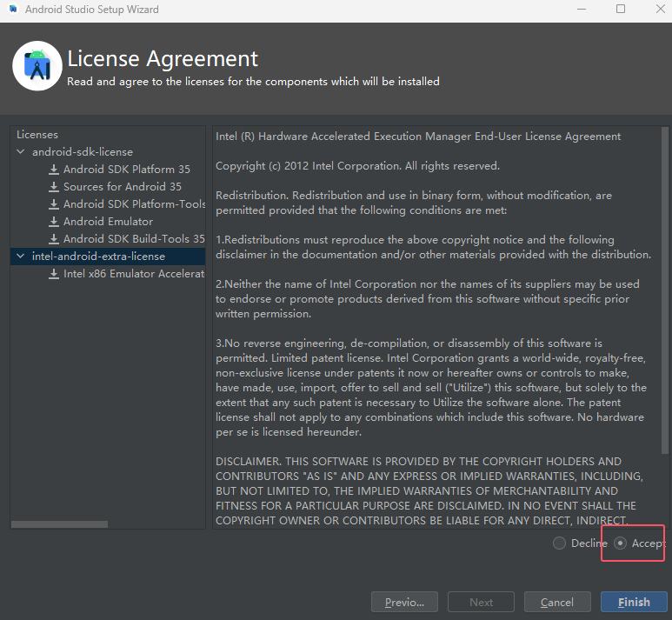Click the Android Studio logo in header

pyautogui.click(x=37, y=66)
